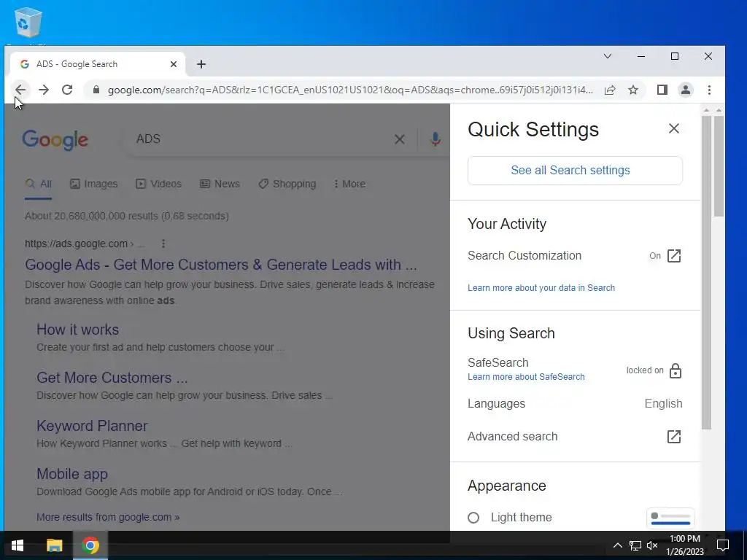Image resolution: width=747 pixels, height=560 pixels.
Task: Click the muted volume icon in the tray
Action: coord(652,545)
